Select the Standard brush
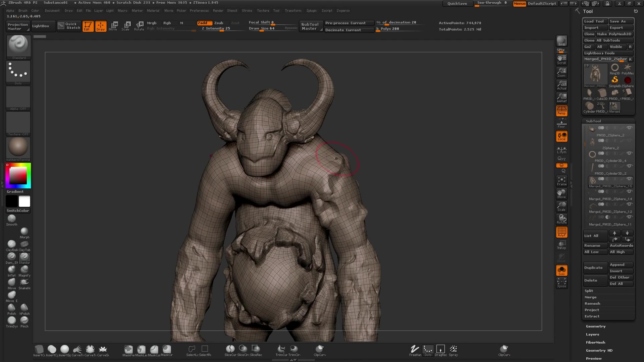 (x=18, y=47)
